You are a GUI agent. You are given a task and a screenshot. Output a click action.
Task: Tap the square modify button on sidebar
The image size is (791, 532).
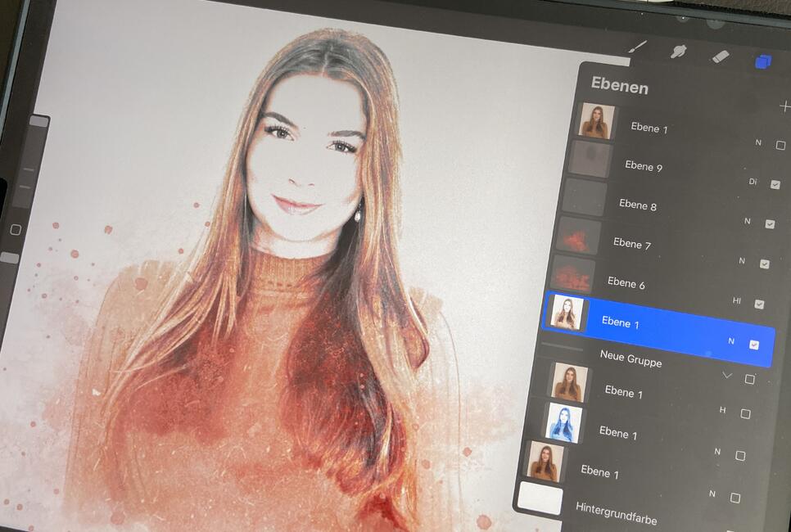(16, 230)
